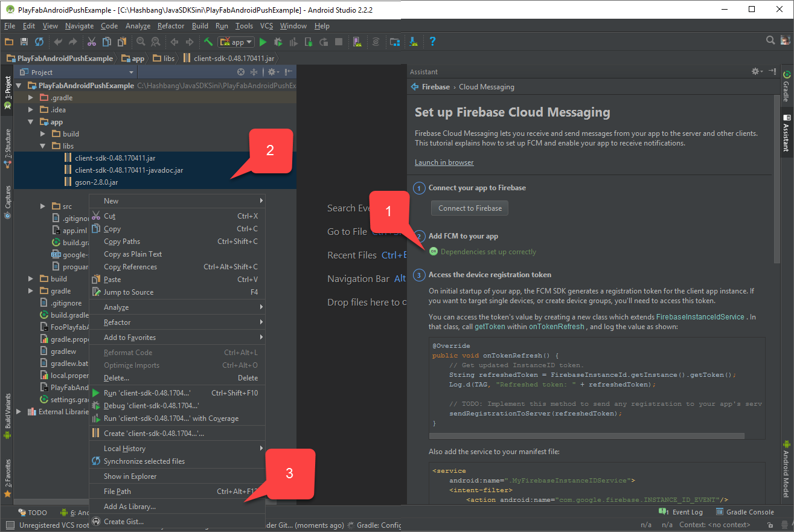Collapse PlayFabAndroidPushExample root node
The width and height of the screenshot is (794, 532).
tap(19, 86)
